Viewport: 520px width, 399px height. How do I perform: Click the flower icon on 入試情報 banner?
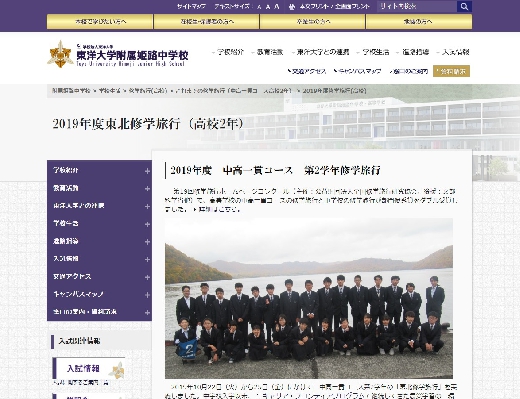pos(118,370)
